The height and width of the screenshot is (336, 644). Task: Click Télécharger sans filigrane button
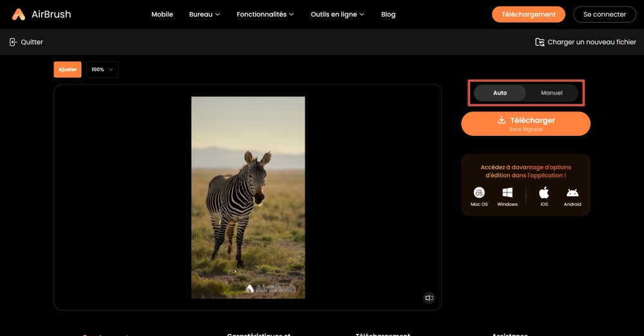pyautogui.click(x=526, y=124)
